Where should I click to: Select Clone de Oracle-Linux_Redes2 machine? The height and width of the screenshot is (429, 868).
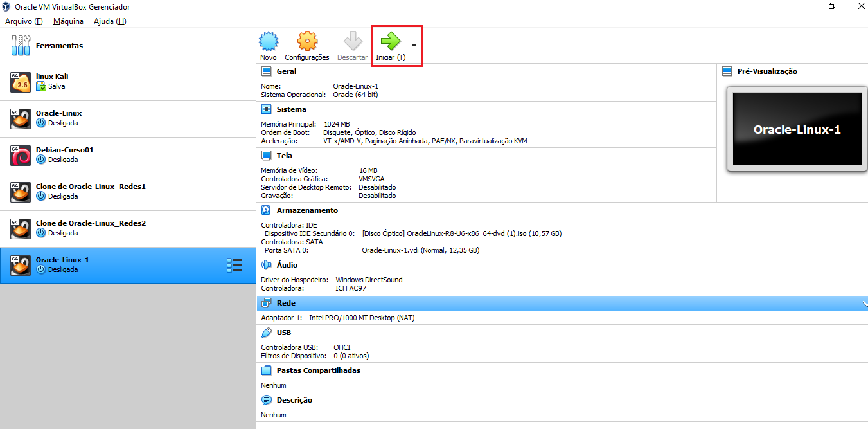(x=128, y=228)
